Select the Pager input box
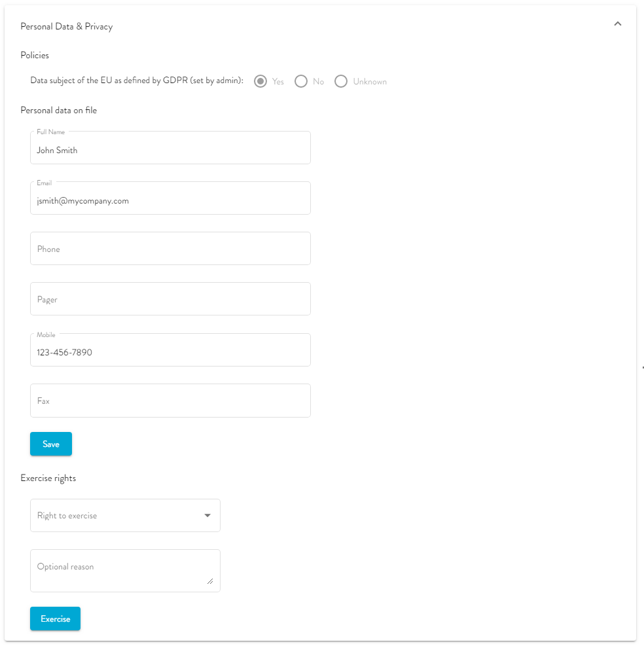The image size is (644, 646). pos(170,299)
